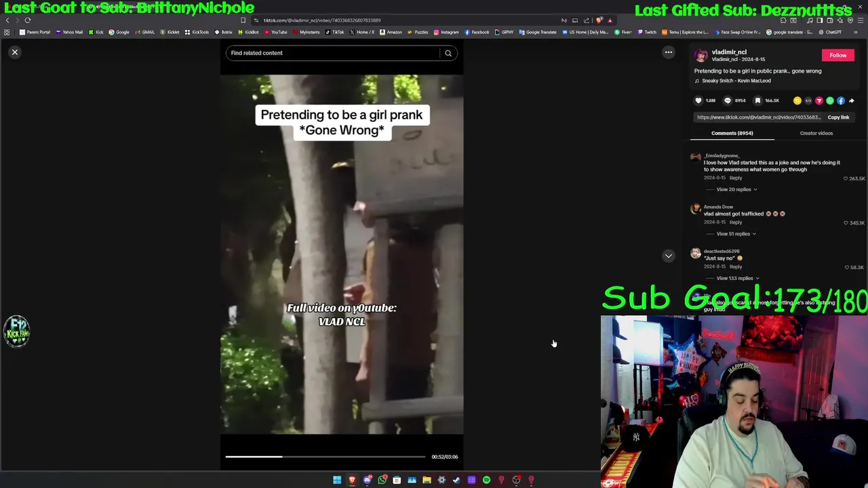Click the yellow repost icon
Viewport: 868px width, 488px height.
coord(797,101)
